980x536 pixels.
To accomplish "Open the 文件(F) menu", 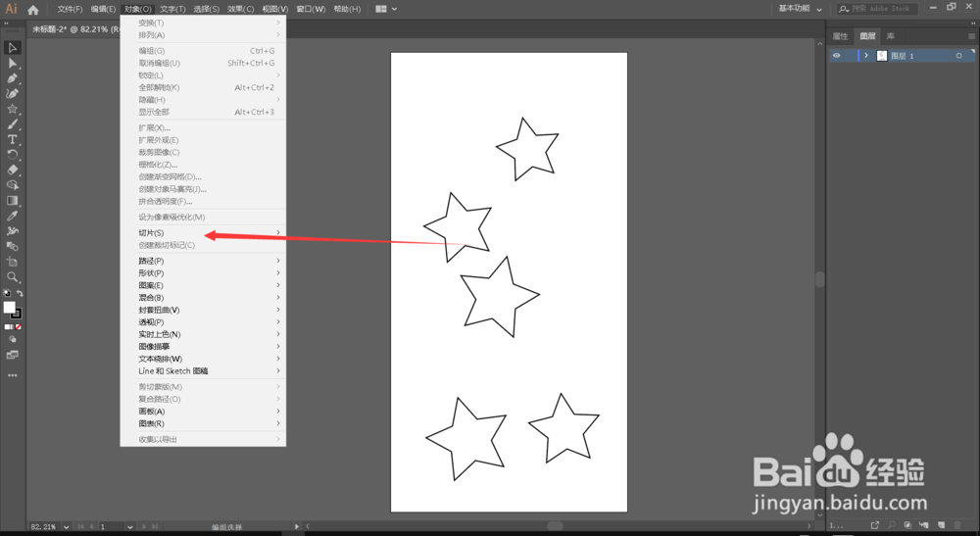I will pos(70,9).
